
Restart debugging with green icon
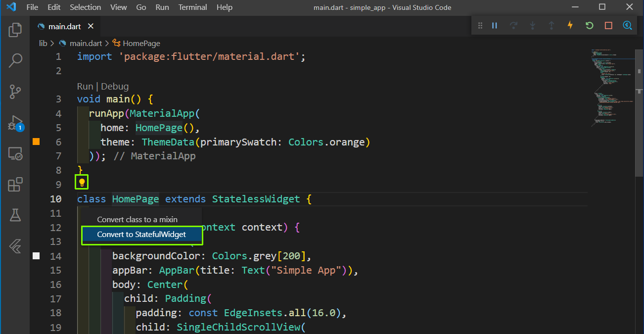pyautogui.click(x=589, y=26)
